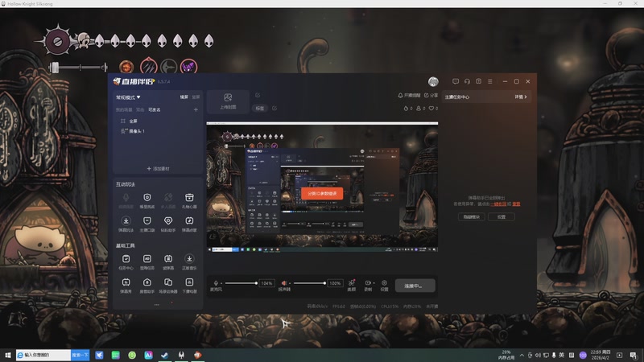Open the Windows Start menu
The width and height of the screenshot is (644, 362).
(x=7, y=355)
